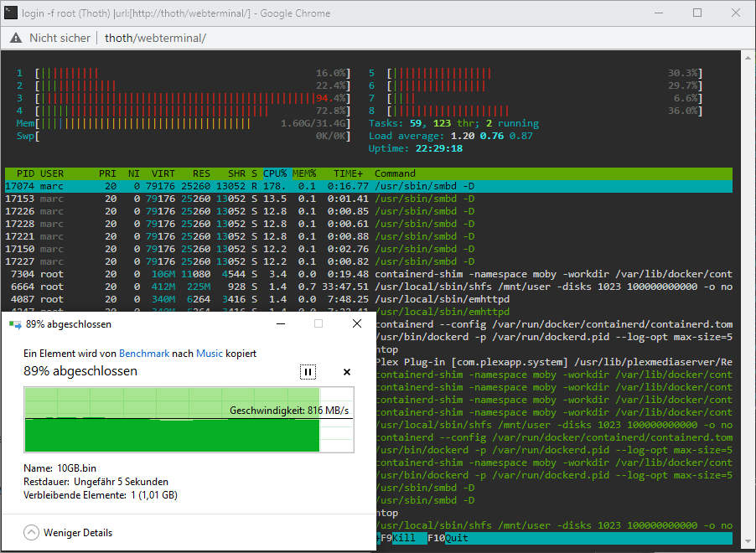Select process row PID 17226
This screenshot has height=553, width=756.
(368, 211)
